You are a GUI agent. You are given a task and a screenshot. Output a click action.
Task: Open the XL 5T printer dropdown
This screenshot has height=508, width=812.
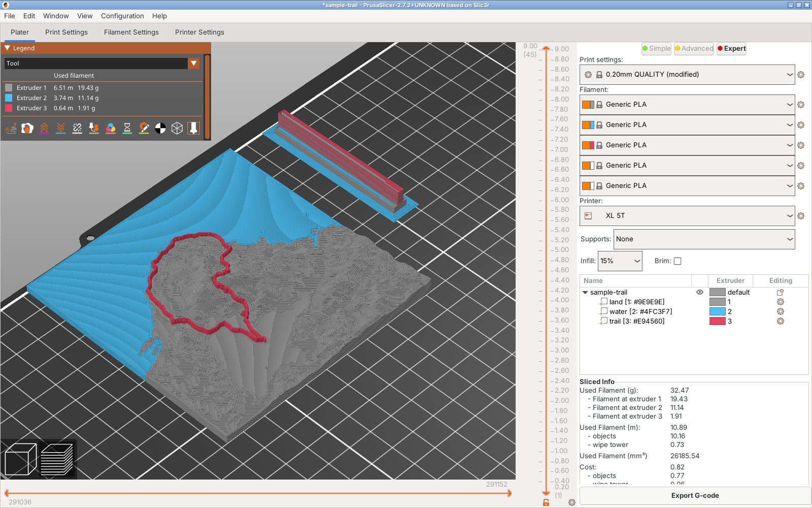pos(687,216)
